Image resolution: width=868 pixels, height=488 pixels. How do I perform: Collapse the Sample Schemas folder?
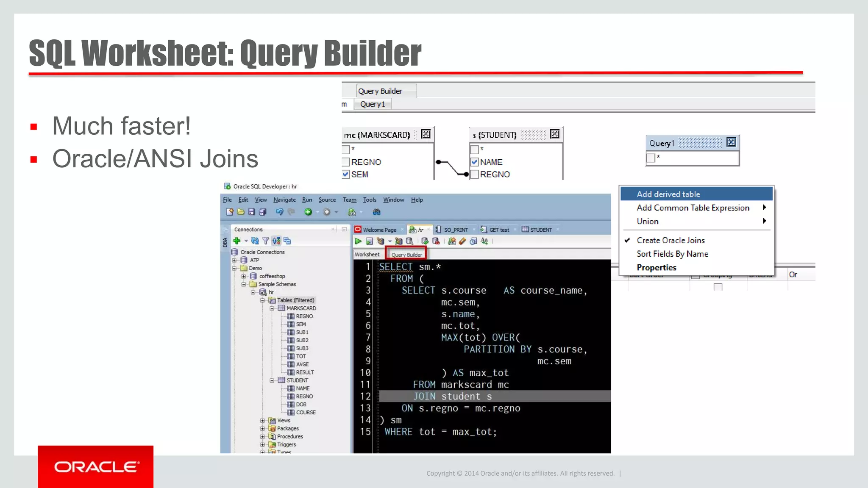(244, 284)
